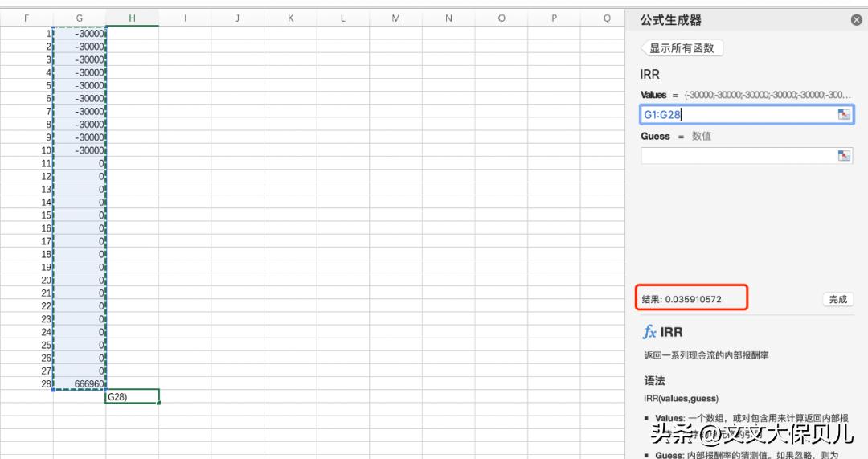Click the range selector icon in Values field
Screen dimensions: 868x459
click(844, 114)
